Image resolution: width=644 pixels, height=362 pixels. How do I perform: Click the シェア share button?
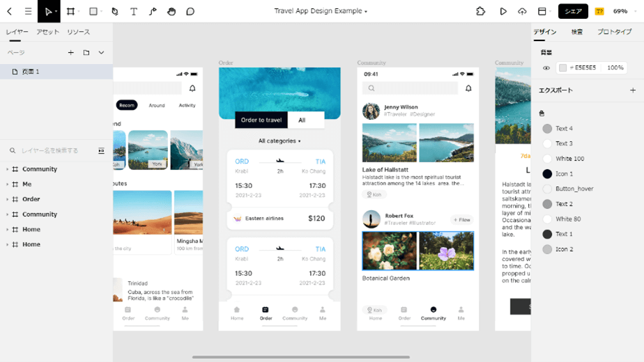[x=573, y=11]
